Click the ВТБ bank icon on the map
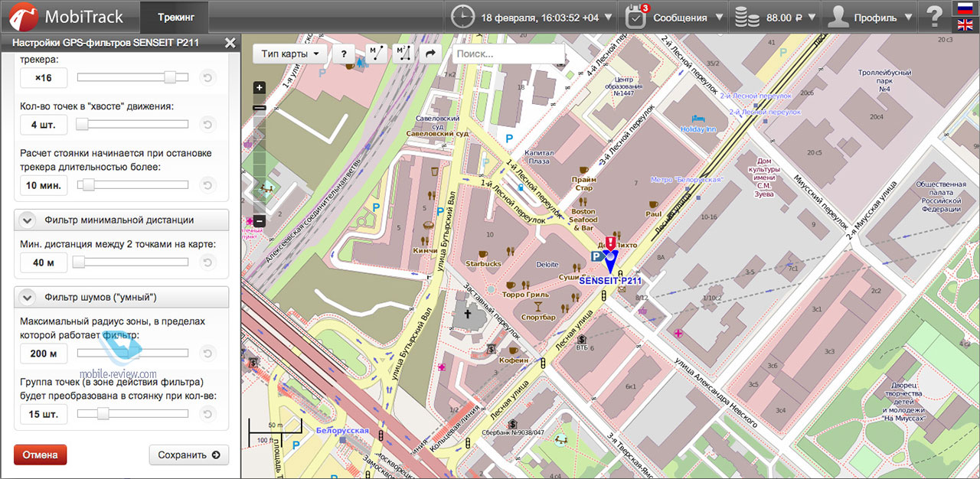The image size is (980, 479). click(x=582, y=339)
